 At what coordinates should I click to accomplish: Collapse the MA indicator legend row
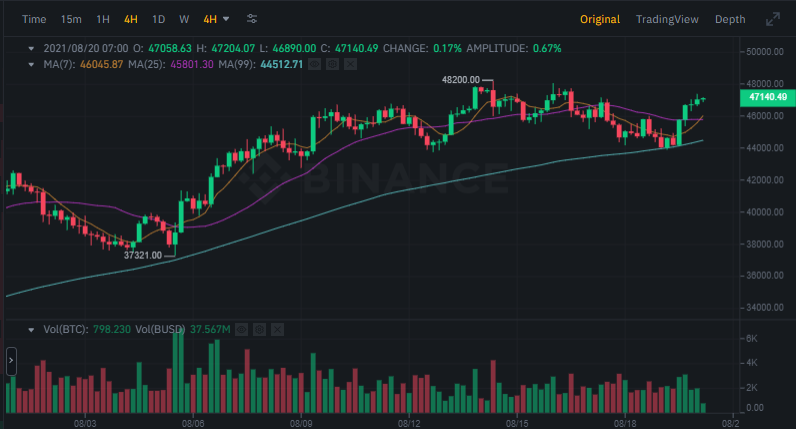coord(31,64)
